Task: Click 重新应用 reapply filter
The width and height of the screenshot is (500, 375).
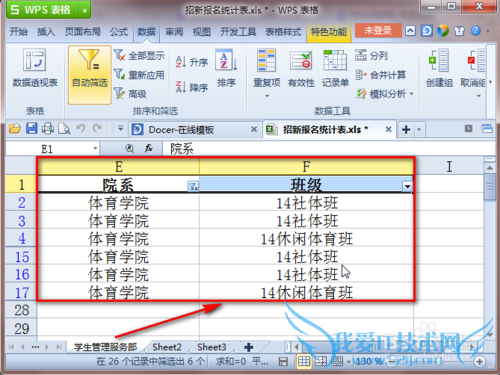Action: [x=139, y=75]
